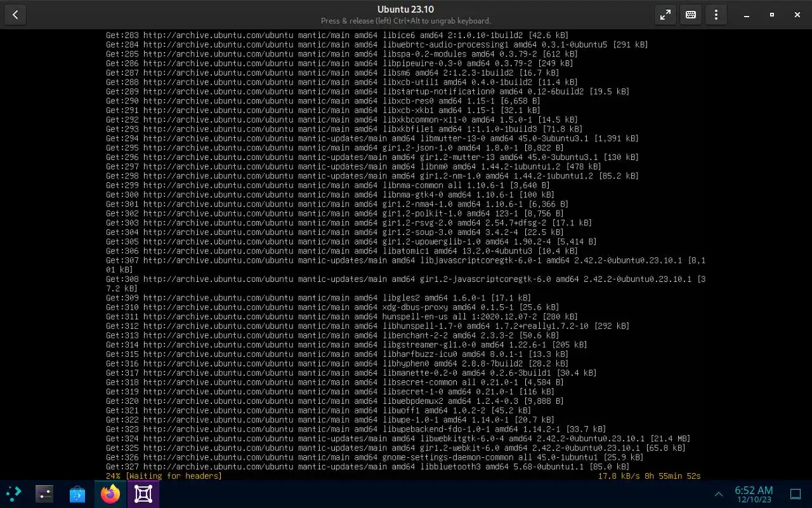Click the line Get:284 libwebrtc-audio-processing1

pyautogui.click(x=377, y=44)
